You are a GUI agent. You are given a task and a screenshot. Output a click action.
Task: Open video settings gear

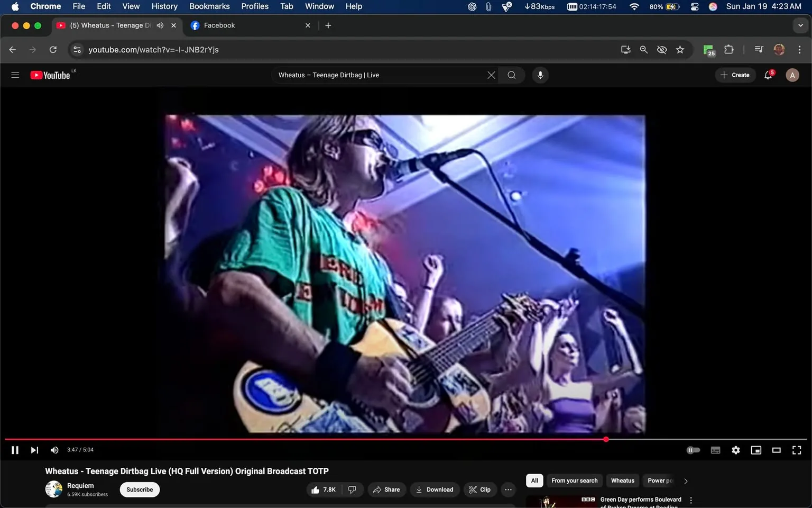[x=736, y=450]
